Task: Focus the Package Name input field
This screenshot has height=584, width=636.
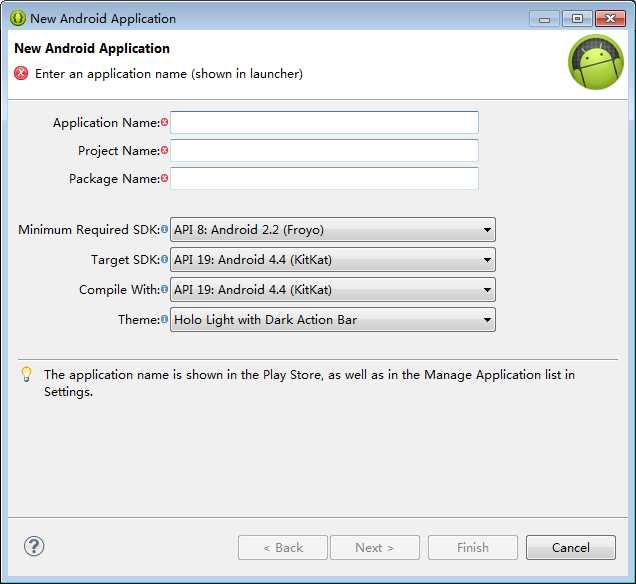Action: click(324, 178)
